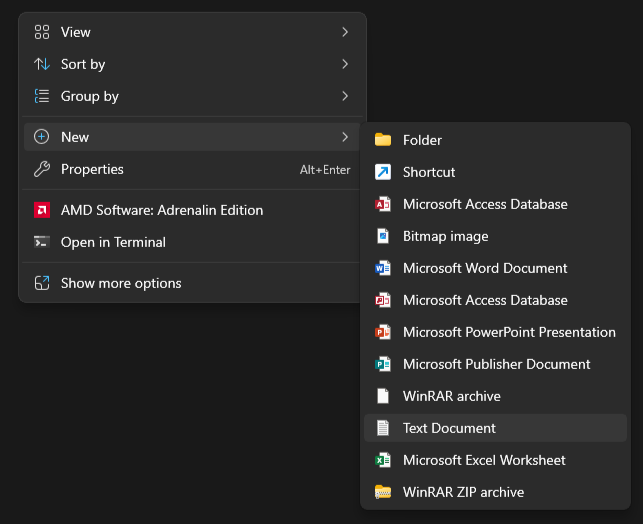Click the yellow Folder icon
Image resolution: width=643 pixels, height=524 pixels.
pyautogui.click(x=383, y=140)
